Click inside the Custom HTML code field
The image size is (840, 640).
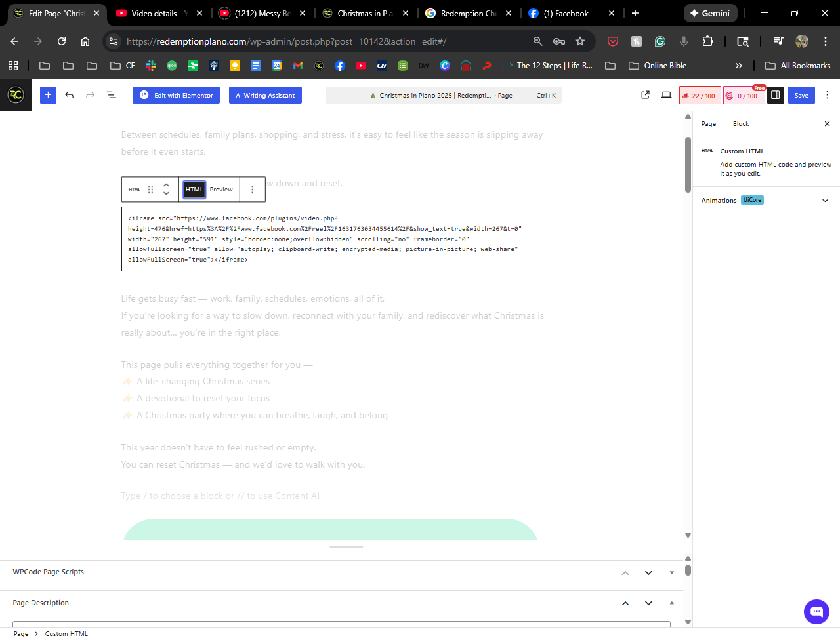(x=341, y=239)
